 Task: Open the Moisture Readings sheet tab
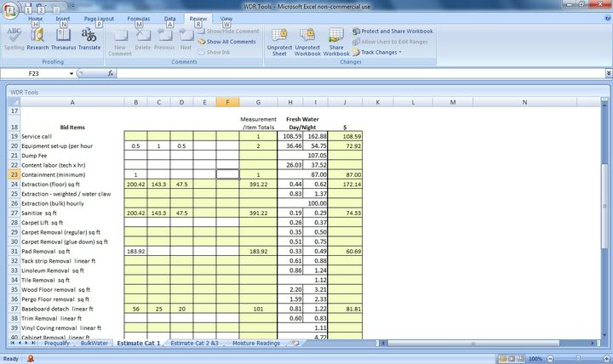pyautogui.click(x=258, y=343)
